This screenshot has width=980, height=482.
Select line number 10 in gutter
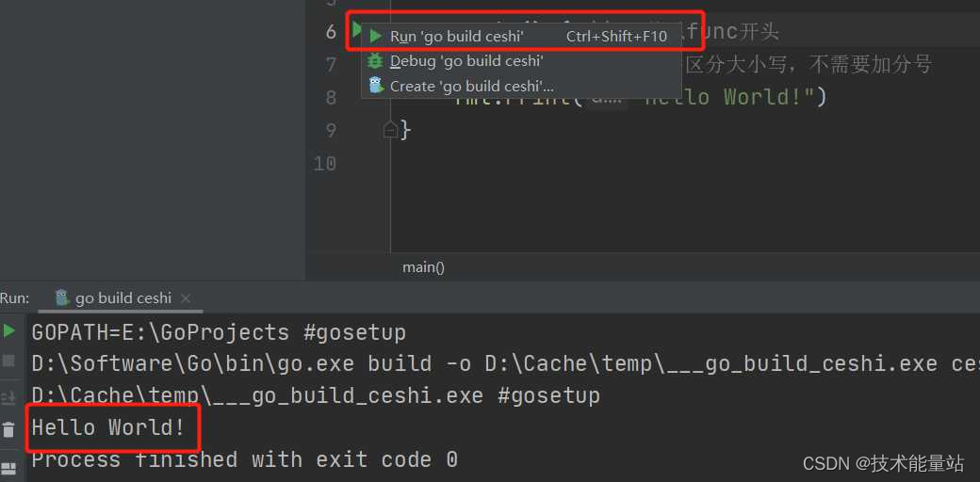(324, 163)
